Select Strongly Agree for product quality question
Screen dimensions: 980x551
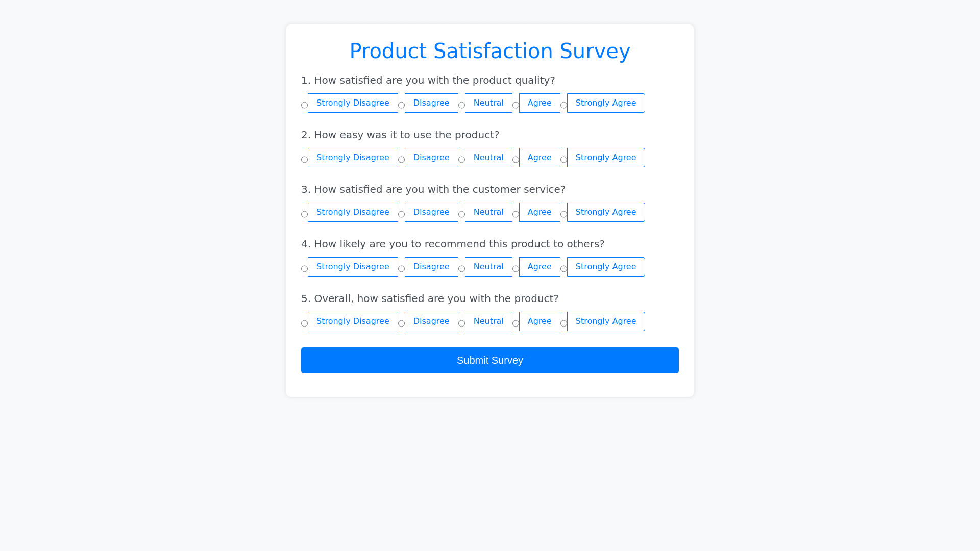point(605,103)
